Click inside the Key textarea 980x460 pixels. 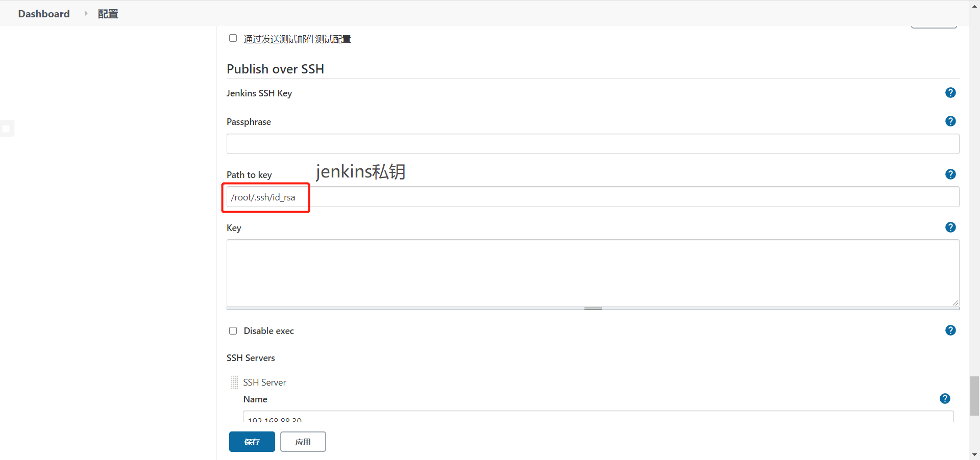pos(593,273)
